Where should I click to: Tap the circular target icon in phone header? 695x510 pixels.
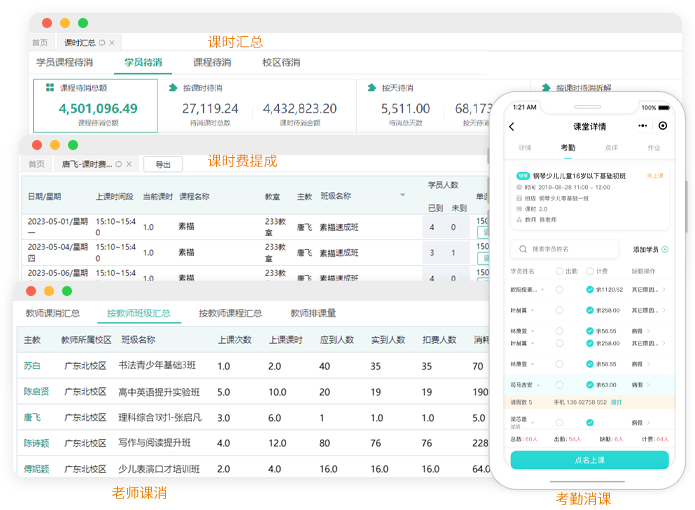(663, 126)
